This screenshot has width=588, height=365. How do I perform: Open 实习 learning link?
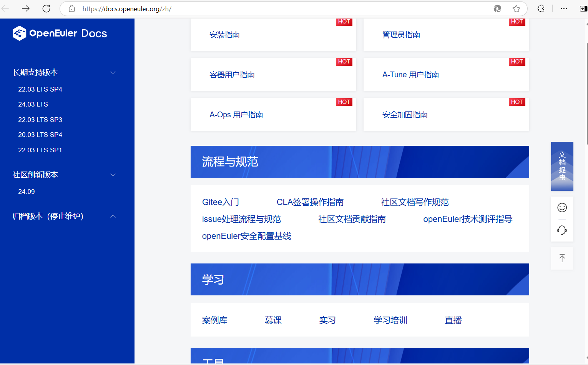[x=327, y=320]
